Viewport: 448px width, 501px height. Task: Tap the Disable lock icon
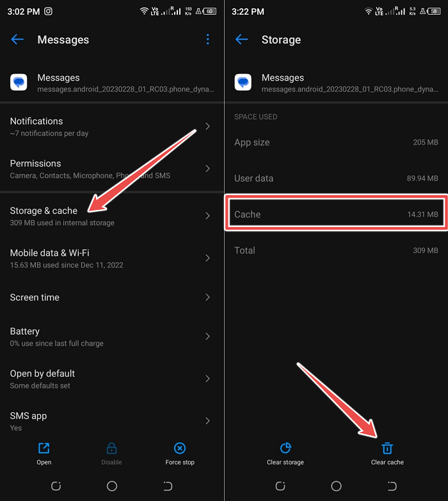(x=111, y=448)
